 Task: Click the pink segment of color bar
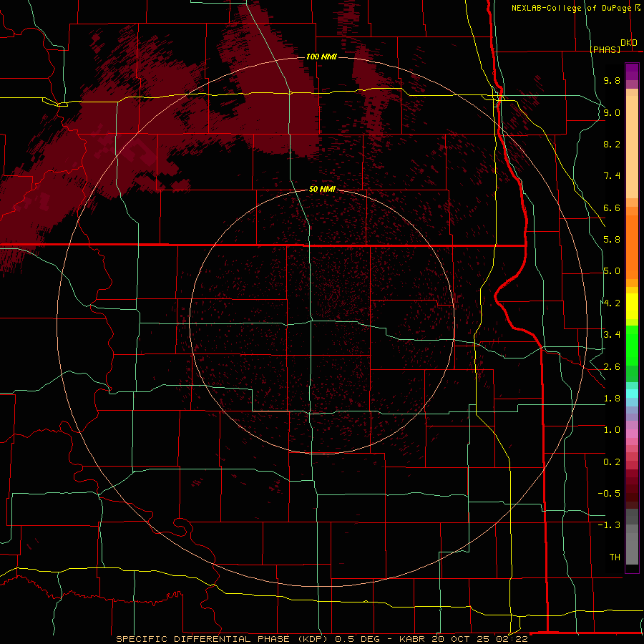coord(632,434)
